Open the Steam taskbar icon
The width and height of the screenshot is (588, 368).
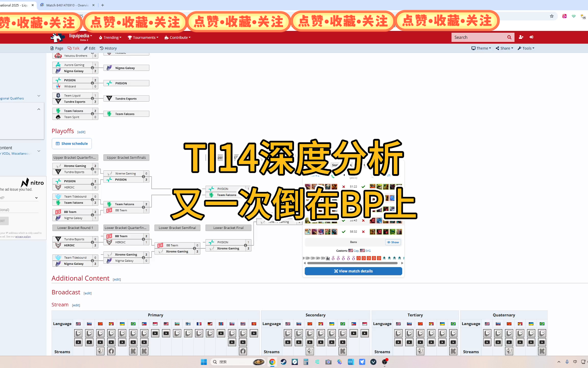click(x=283, y=362)
